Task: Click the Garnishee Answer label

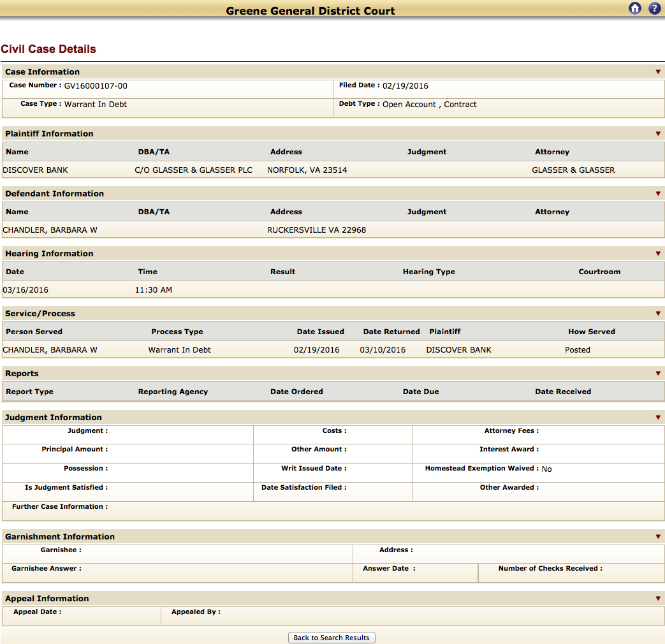Action: coord(47,569)
